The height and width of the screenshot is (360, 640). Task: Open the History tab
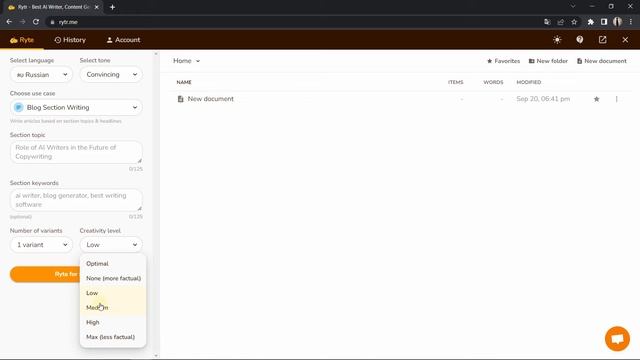click(x=70, y=40)
